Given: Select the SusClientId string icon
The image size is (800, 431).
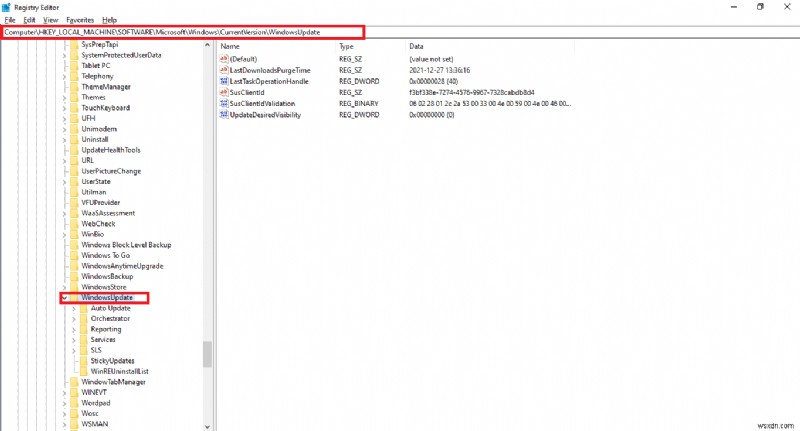Looking at the screenshot, I should point(223,92).
